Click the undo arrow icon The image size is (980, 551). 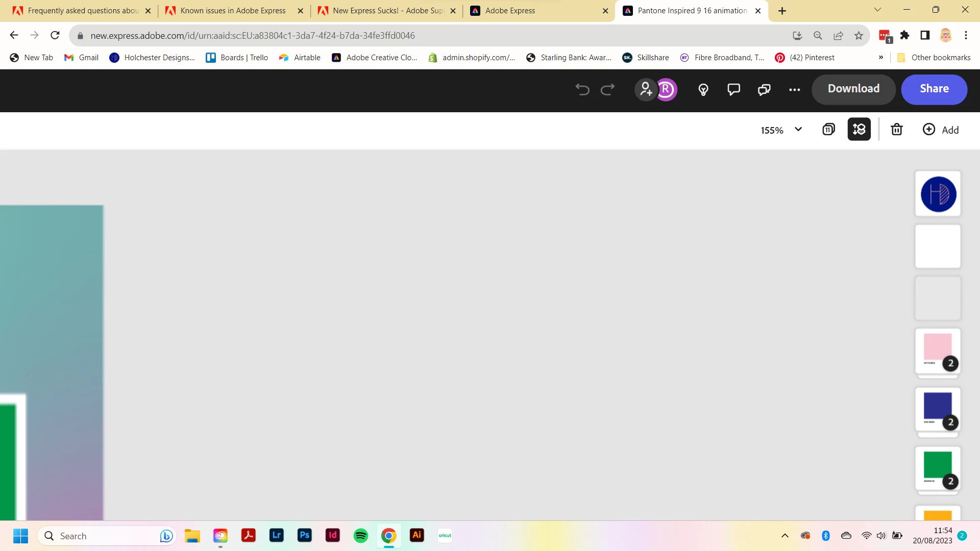click(x=582, y=89)
